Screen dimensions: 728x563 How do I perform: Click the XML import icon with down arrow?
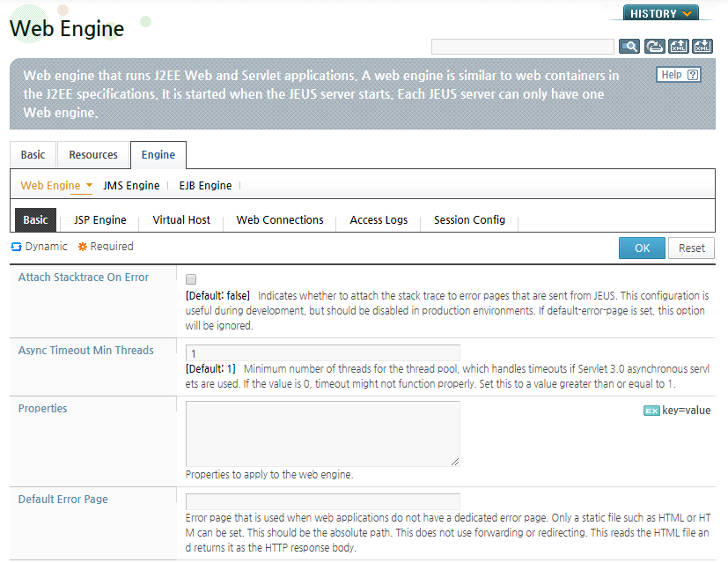(x=702, y=47)
